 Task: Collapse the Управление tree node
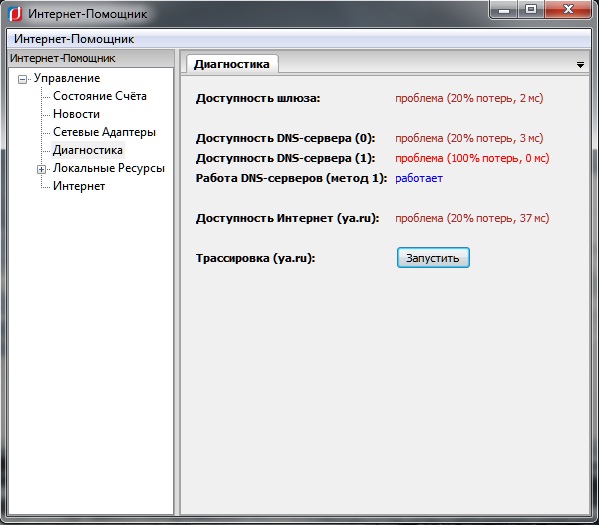point(23,79)
